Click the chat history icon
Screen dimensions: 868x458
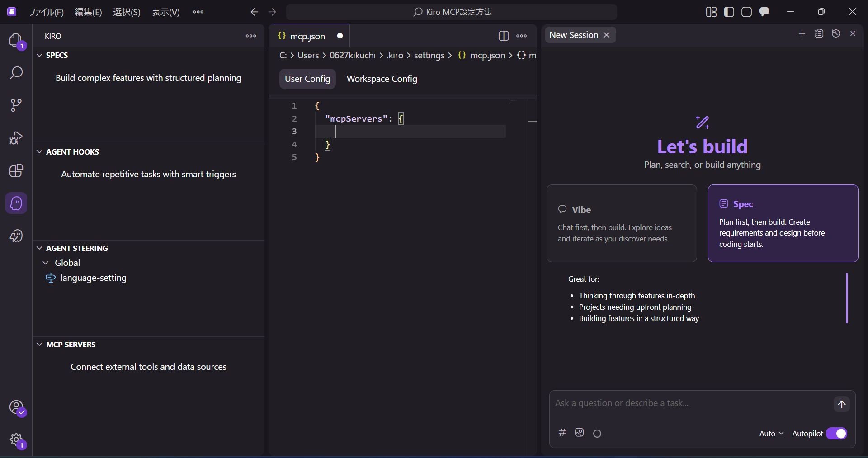tap(835, 34)
